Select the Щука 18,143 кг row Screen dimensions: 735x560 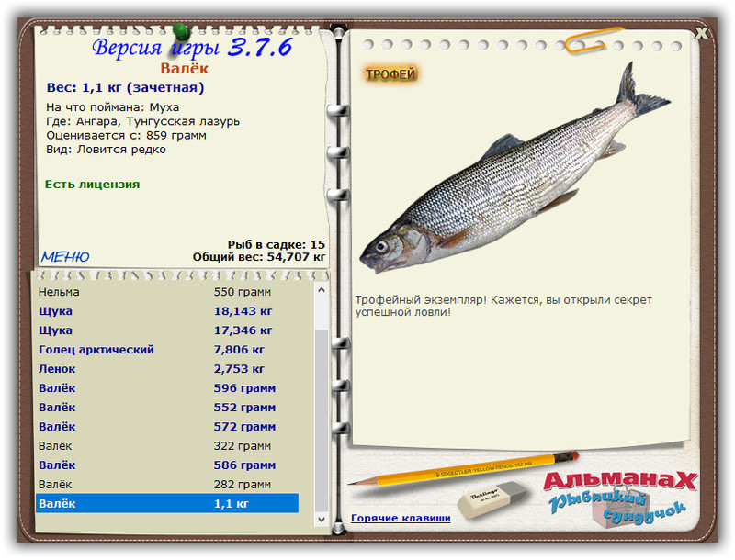tap(167, 311)
